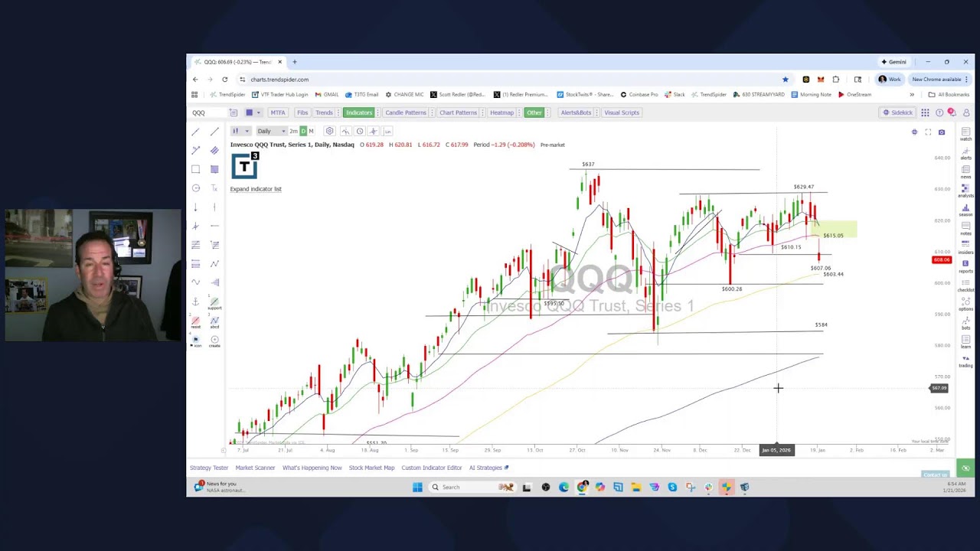Open options dots next to Heatmap
The width and height of the screenshot is (980, 551).
tap(519, 112)
